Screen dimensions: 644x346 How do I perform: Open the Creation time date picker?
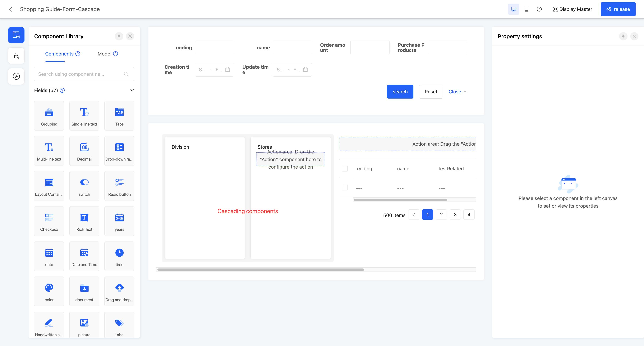(228, 70)
